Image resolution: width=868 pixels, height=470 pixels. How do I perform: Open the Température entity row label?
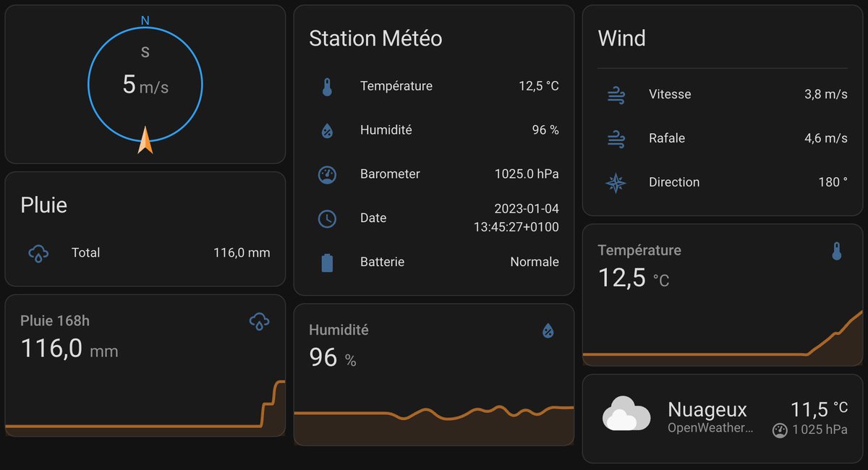coord(396,86)
